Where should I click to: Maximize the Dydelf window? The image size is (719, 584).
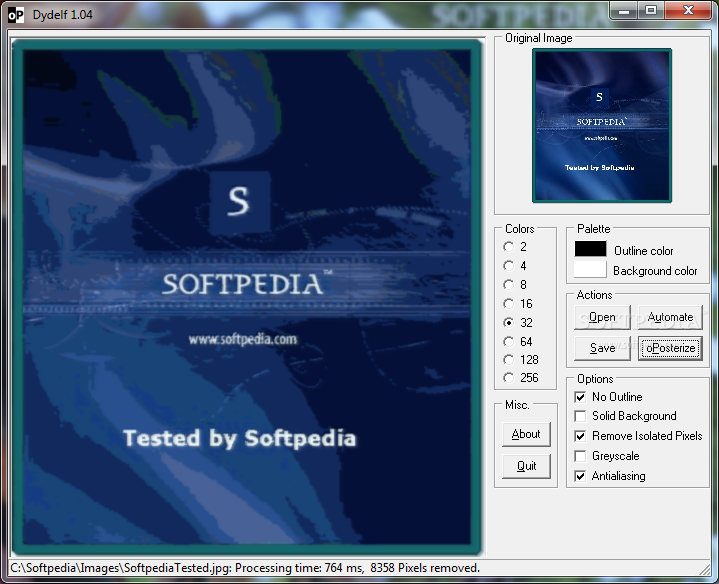pos(650,11)
